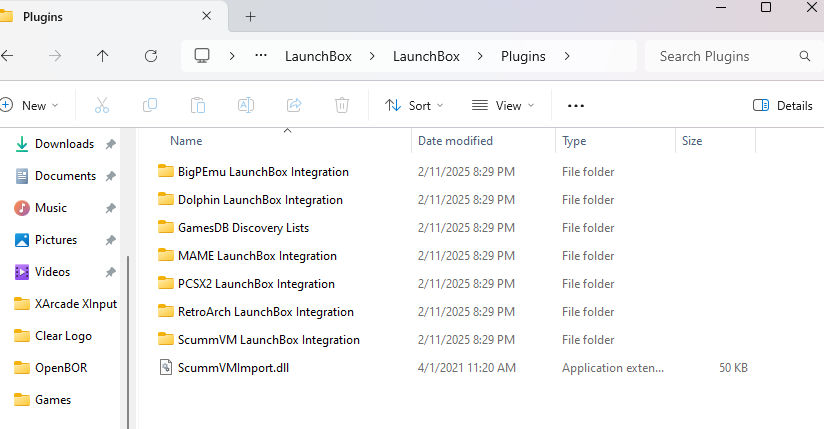Open the See more ellipsis menu

click(576, 106)
